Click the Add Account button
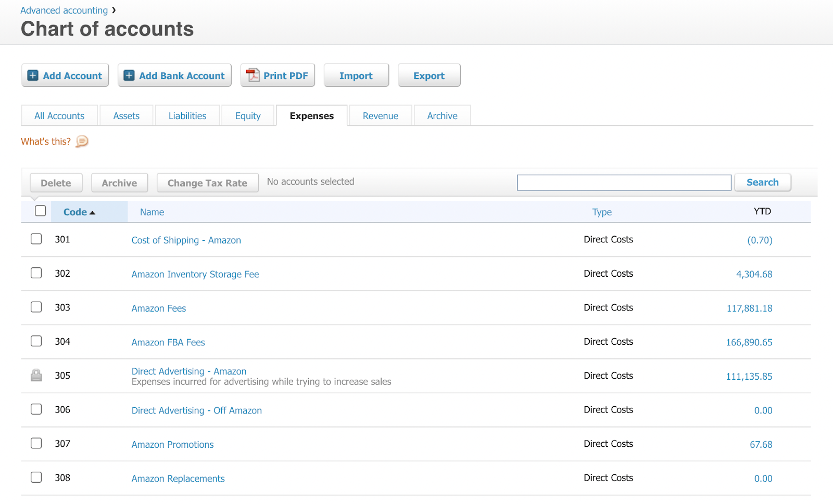833x504 pixels. coord(65,75)
